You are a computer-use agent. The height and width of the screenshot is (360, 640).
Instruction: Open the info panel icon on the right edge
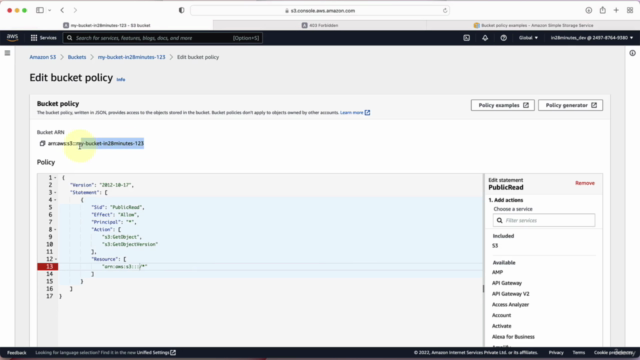click(632, 53)
